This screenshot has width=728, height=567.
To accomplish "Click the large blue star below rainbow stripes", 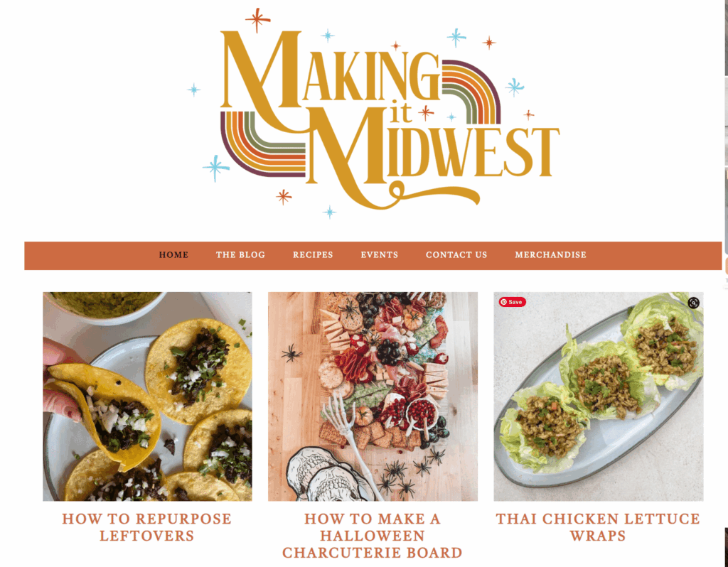I will [216, 168].
